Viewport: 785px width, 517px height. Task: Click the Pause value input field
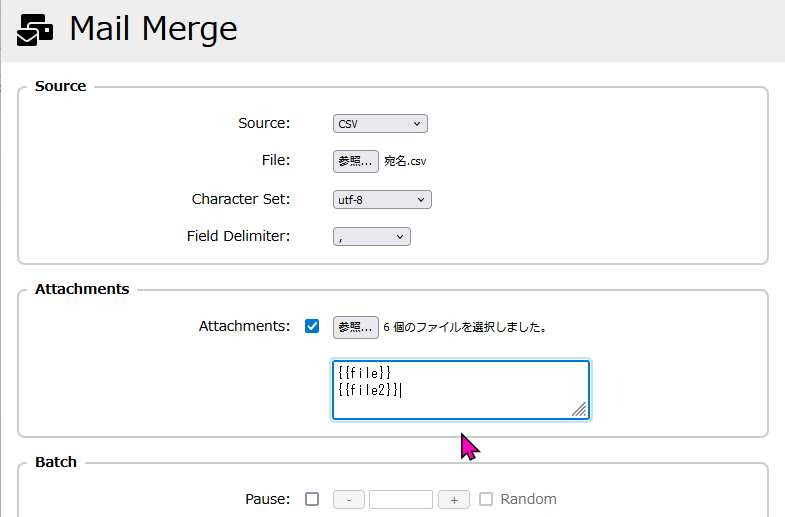(400, 499)
